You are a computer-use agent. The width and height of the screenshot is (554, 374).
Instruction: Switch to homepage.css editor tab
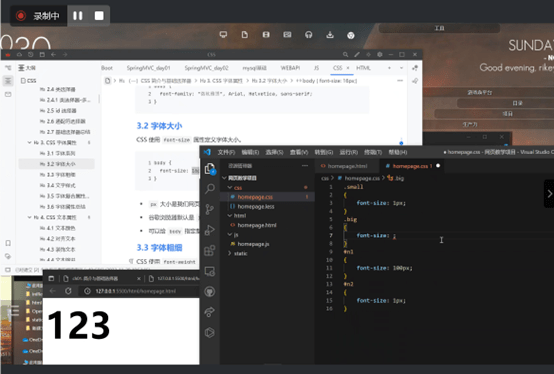pos(412,166)
